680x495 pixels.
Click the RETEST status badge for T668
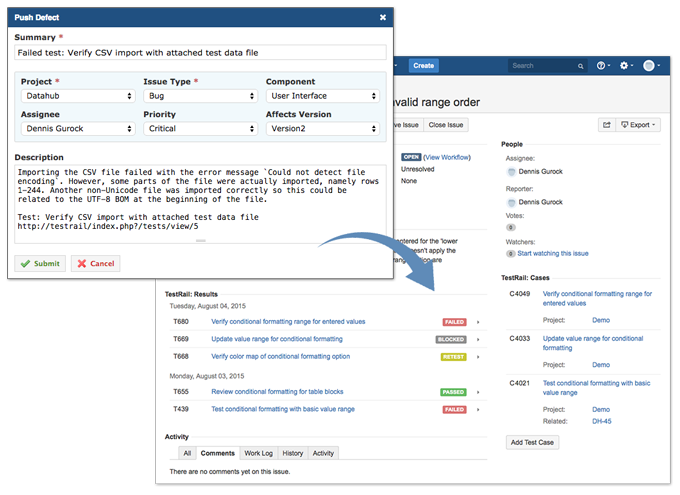pos(454,357)
